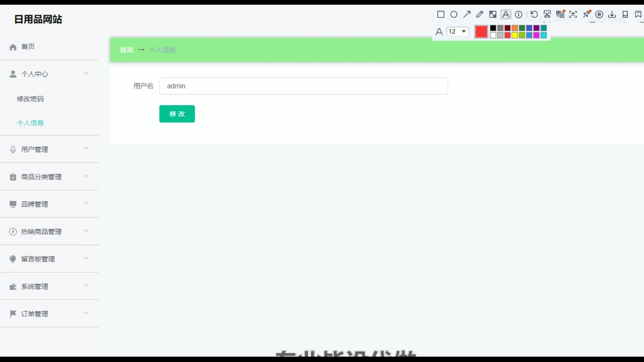Go to 首页 in the sidebar

coord(28,47)
